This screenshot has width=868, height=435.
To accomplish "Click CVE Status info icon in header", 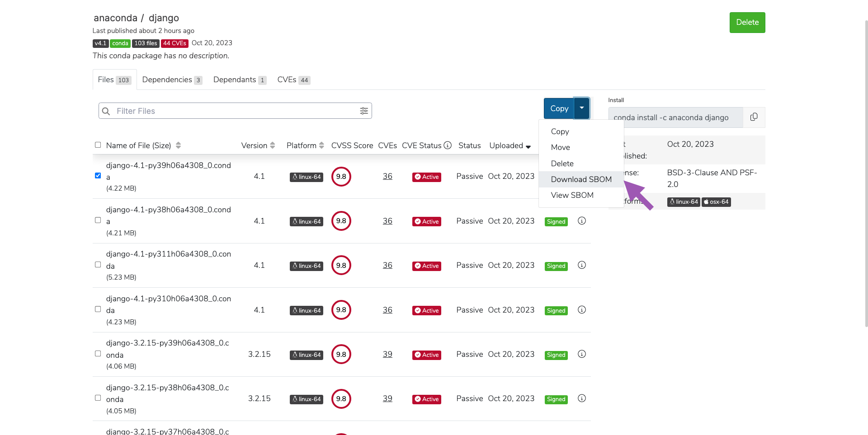I will coord(448,145).
